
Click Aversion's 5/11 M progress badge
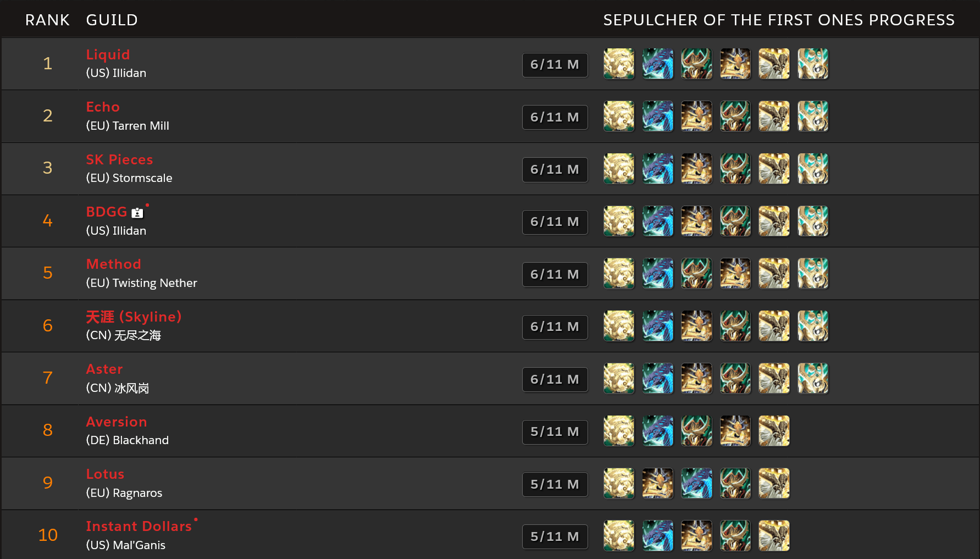coord(555,432)
